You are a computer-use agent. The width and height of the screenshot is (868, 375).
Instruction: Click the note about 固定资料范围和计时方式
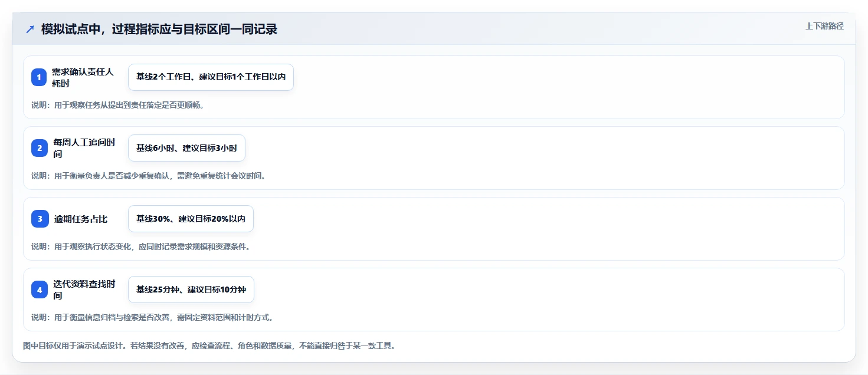pyautogui.click(x=152, y=317)
